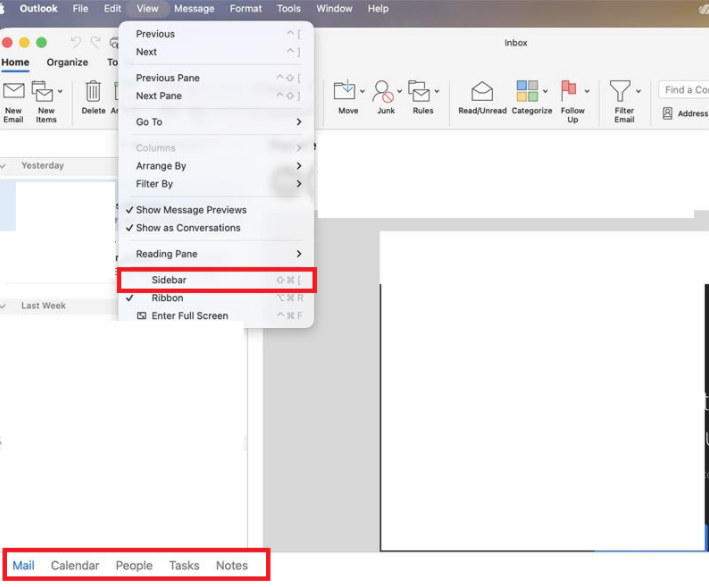Click Enter Full Screen icon in menu
709x587 pixels.
pos(142,316)
